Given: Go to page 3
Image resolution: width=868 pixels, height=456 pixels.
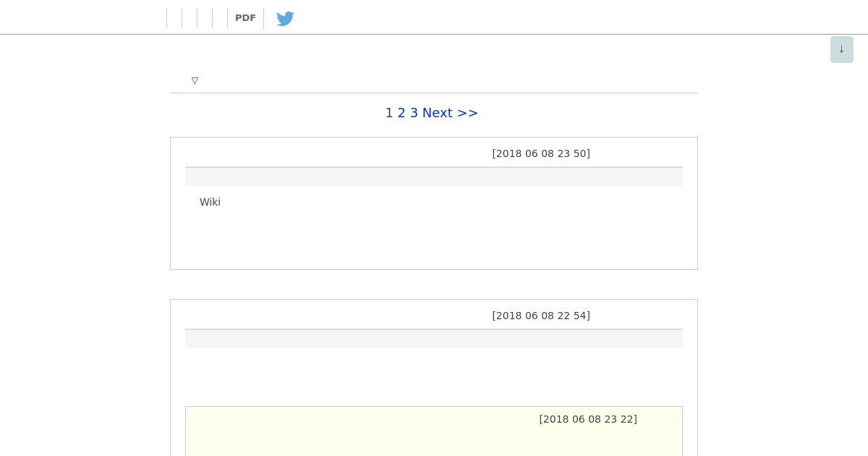Looking at the screenshot, I should [414, 113].
